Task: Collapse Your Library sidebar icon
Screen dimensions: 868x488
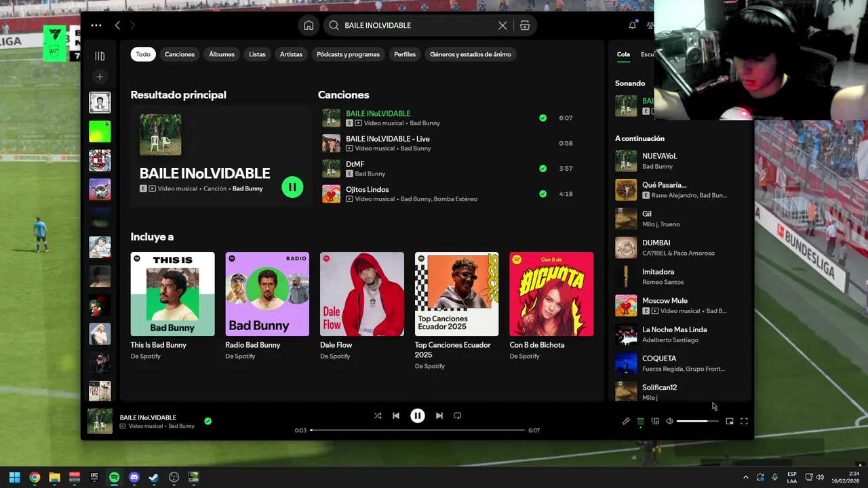Action: coord(100,56)
